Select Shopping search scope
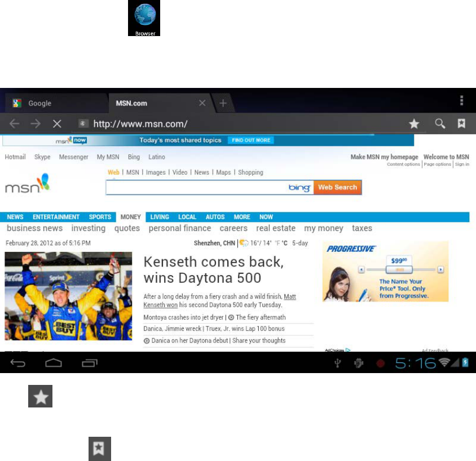The image size is (476, 461). 250,172
